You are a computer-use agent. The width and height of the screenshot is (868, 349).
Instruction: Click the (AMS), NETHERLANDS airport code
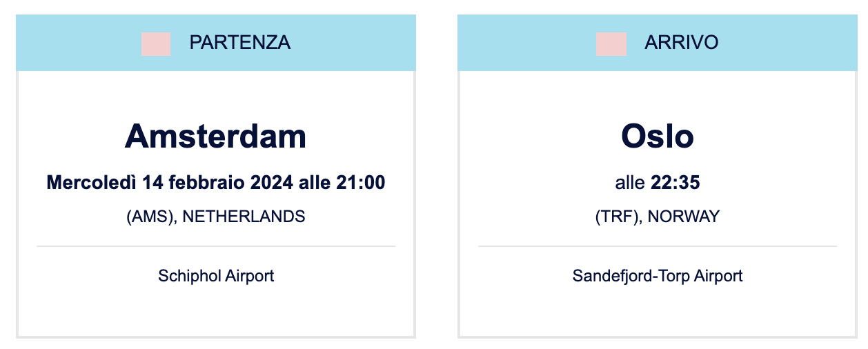pyautogui.click(x=216, y=217)
